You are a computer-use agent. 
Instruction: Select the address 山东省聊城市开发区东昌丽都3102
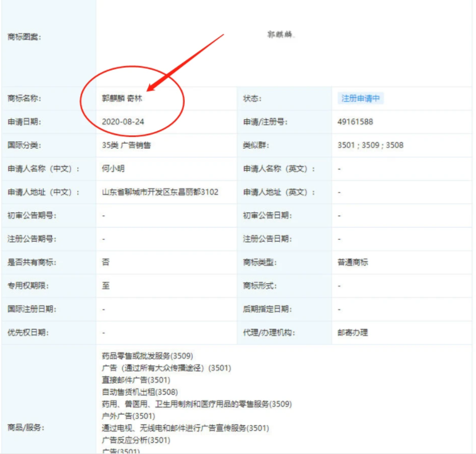[x=160, y=192]
